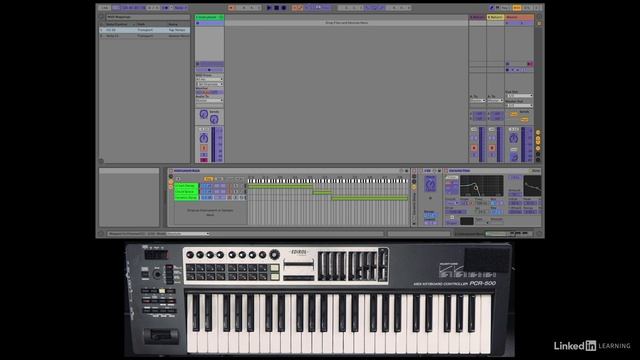Toggle Info View icon bottom-left corner

[101, 234]
